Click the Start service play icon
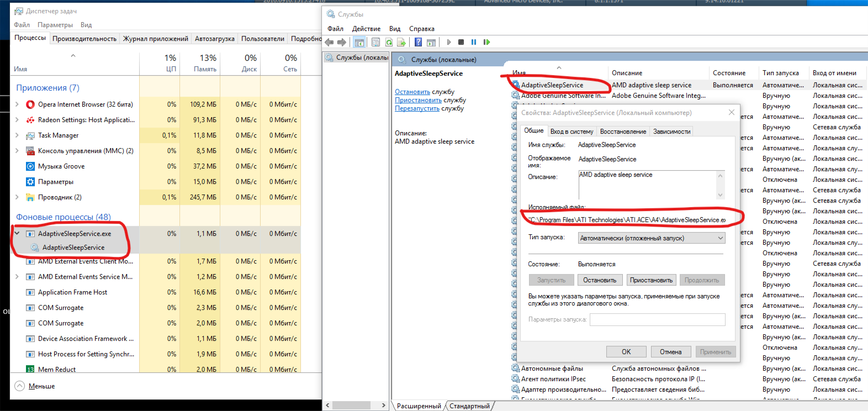This screenshot has width=868, height=411. [449, 42]
